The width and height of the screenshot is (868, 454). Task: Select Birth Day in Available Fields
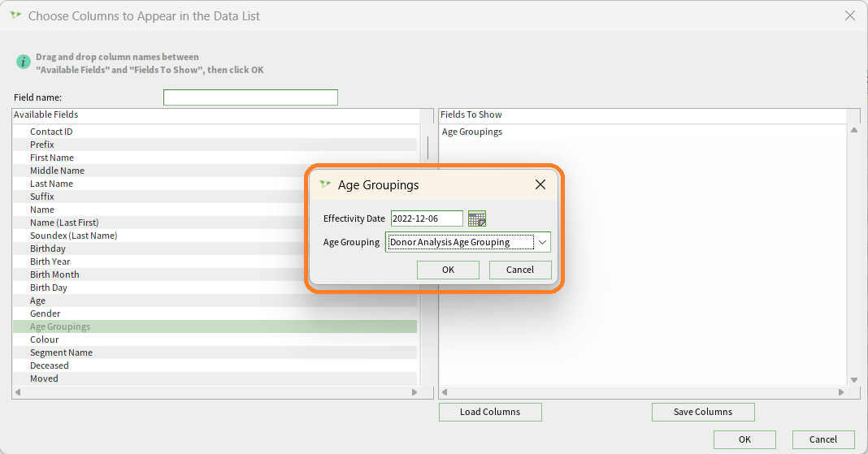tap(215, 288)
